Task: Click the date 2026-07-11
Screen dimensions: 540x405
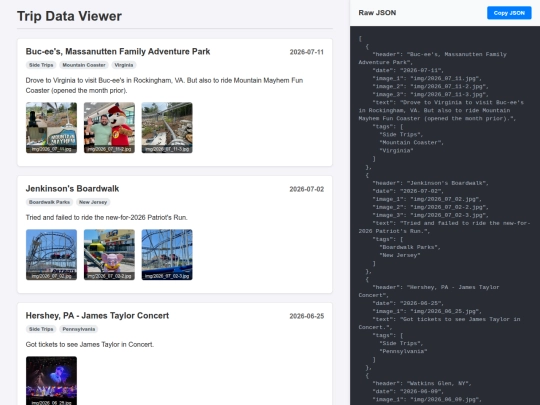Action: pyautogui.click(x=307, y=52)
